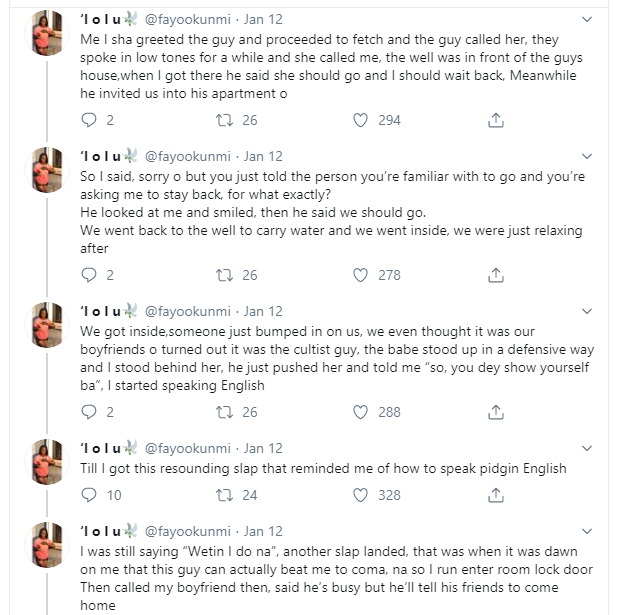
Task: Retweet the tweet with 288 likes
Action: click(225, 412)
